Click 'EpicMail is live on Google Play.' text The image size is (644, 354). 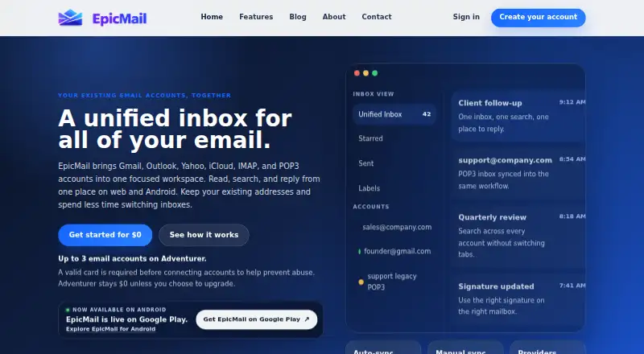pyautogui.click(x=127, y=319)
